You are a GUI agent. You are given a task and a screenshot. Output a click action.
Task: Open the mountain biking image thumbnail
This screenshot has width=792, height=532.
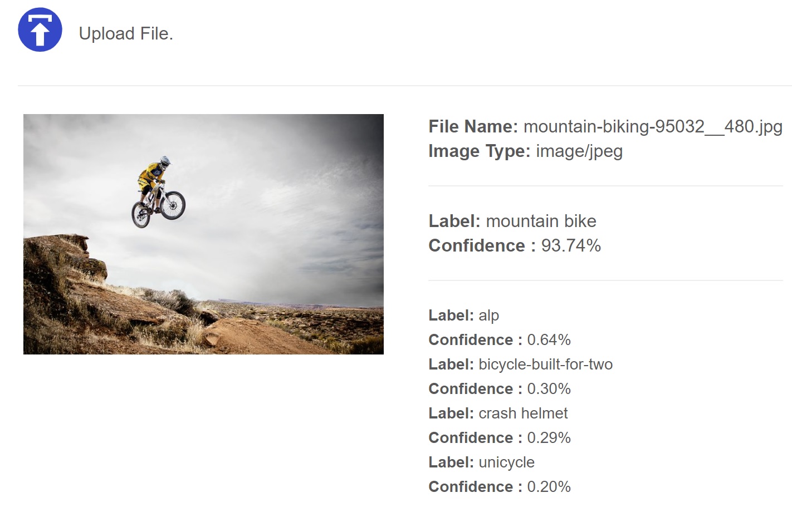click(203, 234)
